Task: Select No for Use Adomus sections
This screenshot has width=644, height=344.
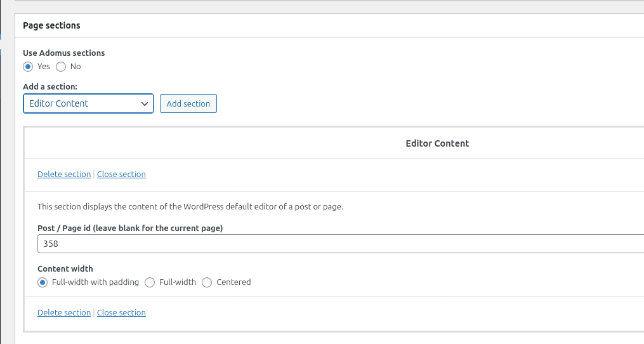Action: coord(61,67)
